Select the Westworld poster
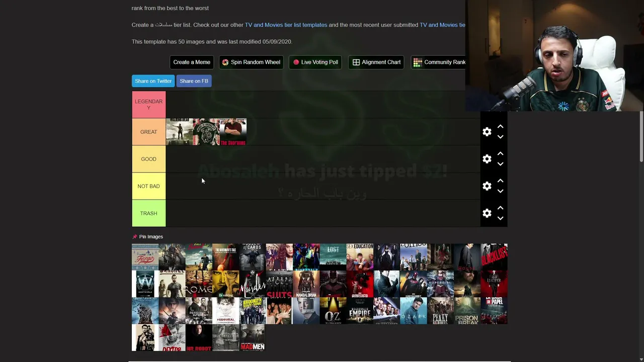The width and height of the screenshot is (644, 362). click(x=145, y=284)
